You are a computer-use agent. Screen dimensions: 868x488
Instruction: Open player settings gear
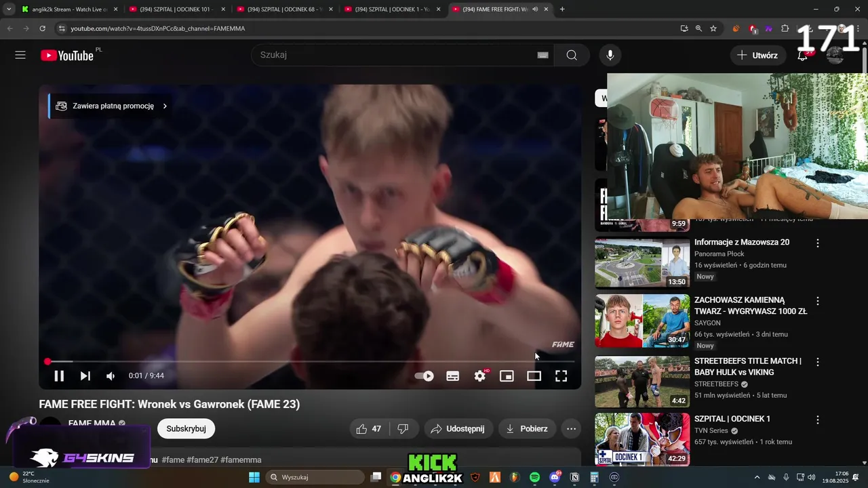coord(480,376)
